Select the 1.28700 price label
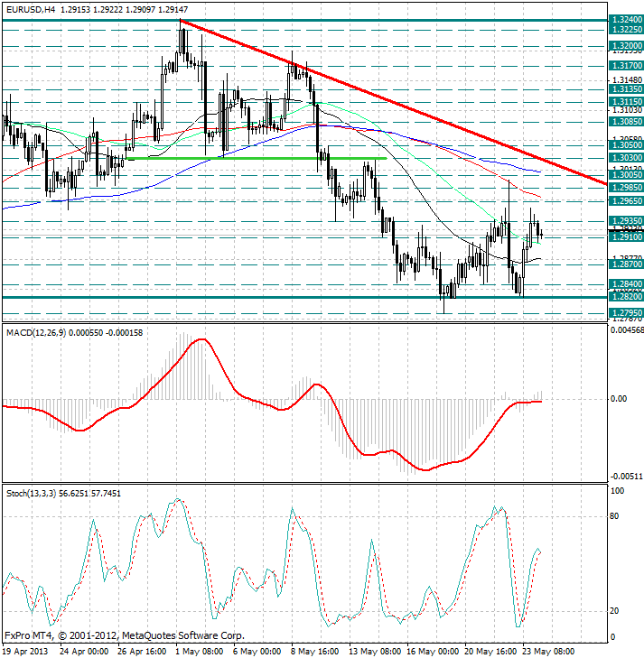 tap(626, 264)
